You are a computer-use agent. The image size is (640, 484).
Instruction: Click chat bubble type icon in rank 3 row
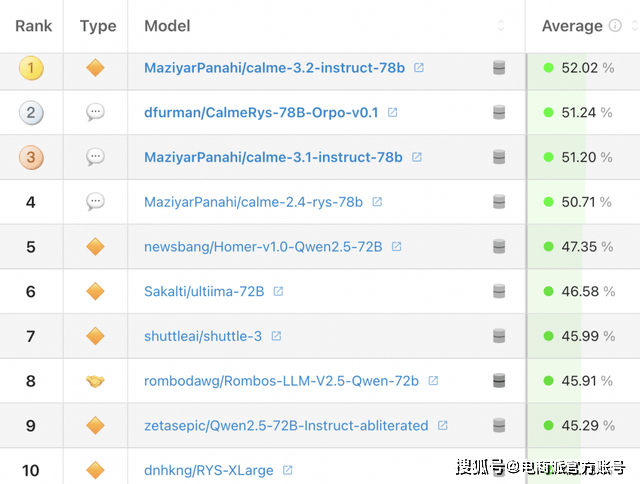96,157
